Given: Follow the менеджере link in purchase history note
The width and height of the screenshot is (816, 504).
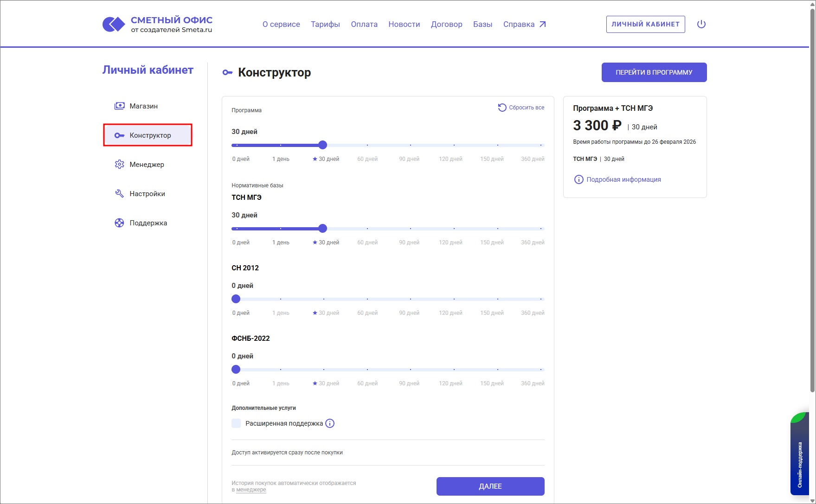Looking at the screenshot, I should (251, 490).
